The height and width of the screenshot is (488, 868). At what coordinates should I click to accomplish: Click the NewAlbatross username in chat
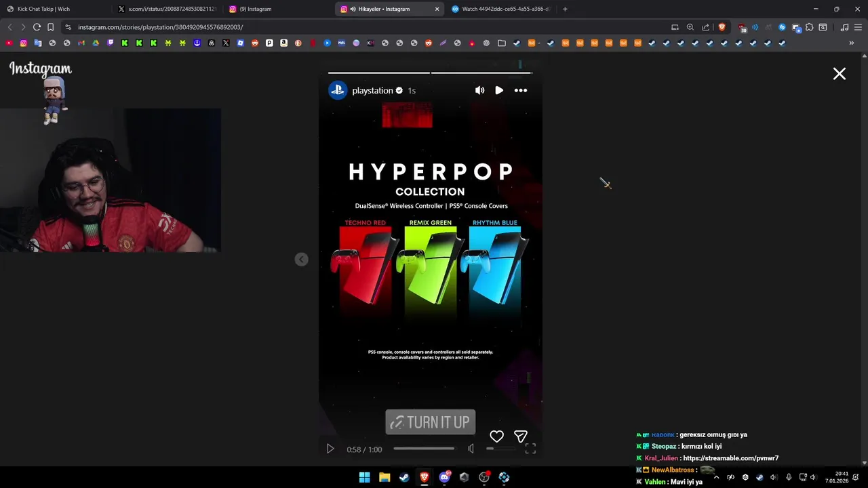point(673,470)
